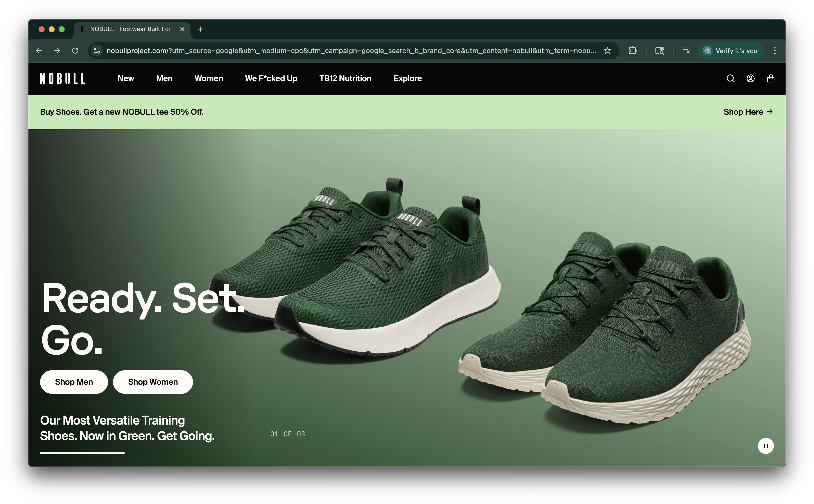Open the shopping bag cart icon
814x504 pixels.
click(x=771, y=78)
